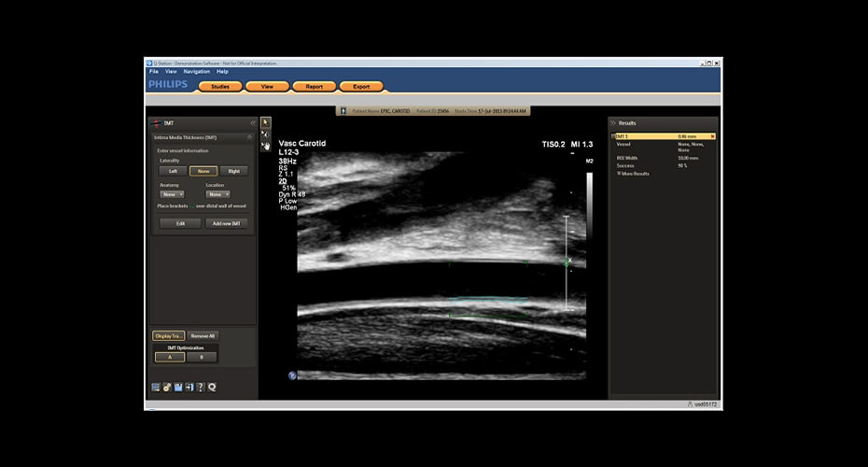Open the Anatomy dropdown

click(173, 194)
